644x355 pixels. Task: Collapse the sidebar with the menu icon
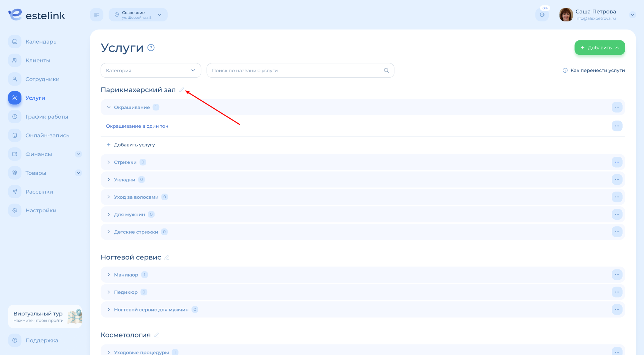coord(96,15)
